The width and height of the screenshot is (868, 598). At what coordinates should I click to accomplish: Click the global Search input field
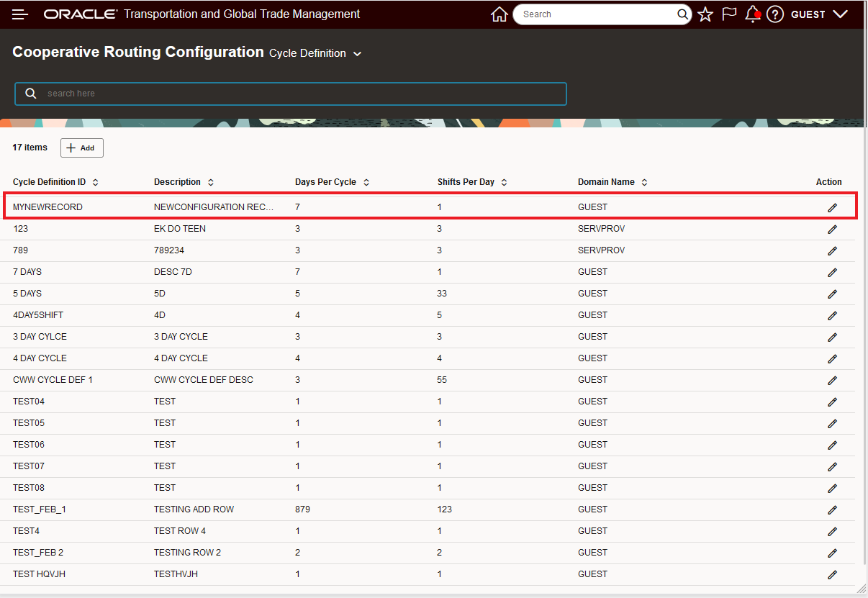click(601, 14)
